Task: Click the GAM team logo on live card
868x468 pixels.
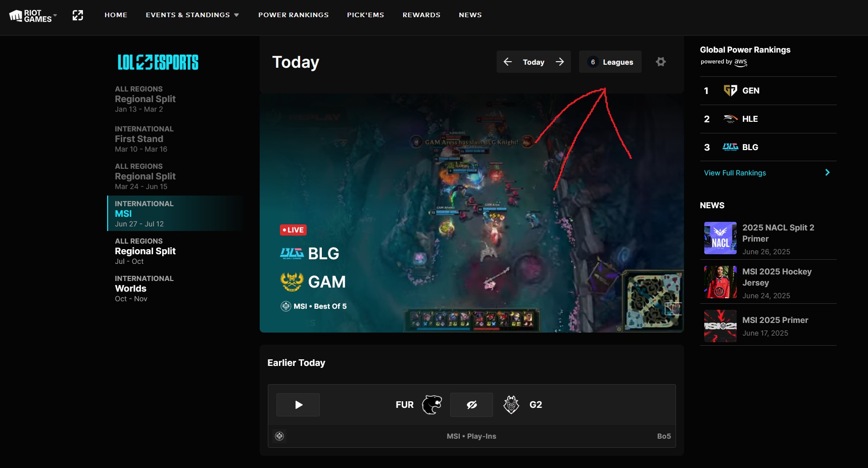Action: [292, 282]
